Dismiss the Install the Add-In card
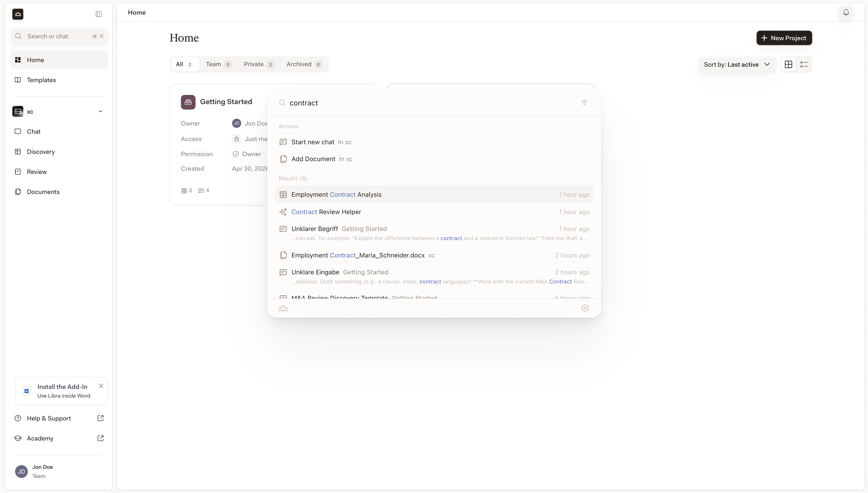Viewport: 868px width, 493px height. tap(101, 386)
